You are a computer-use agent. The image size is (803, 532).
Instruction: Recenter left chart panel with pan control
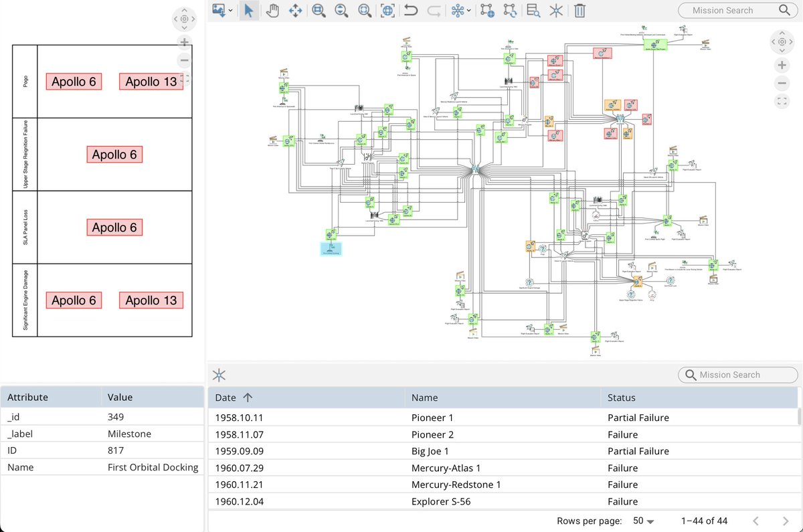tap(184, 19)
